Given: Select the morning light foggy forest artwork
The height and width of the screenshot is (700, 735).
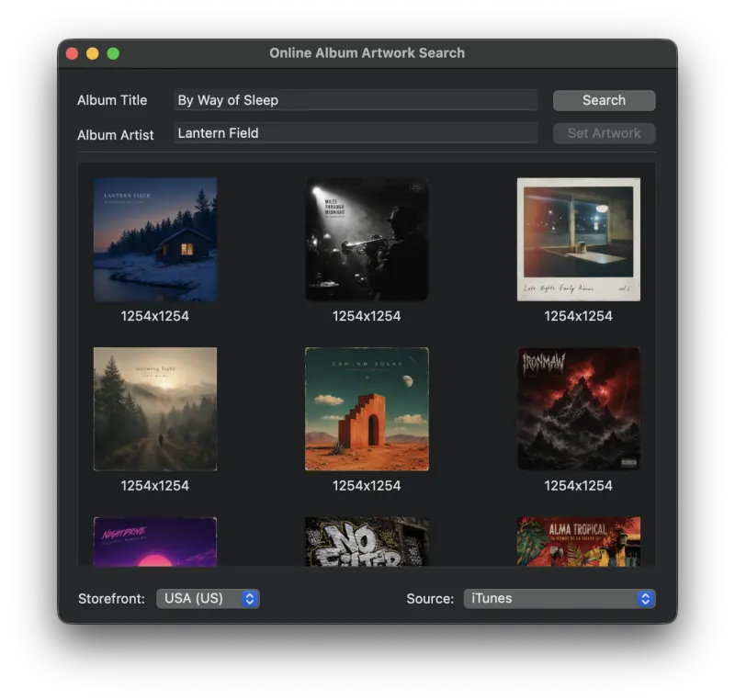Looking at the screenshot, I should (x=155, y=409).
